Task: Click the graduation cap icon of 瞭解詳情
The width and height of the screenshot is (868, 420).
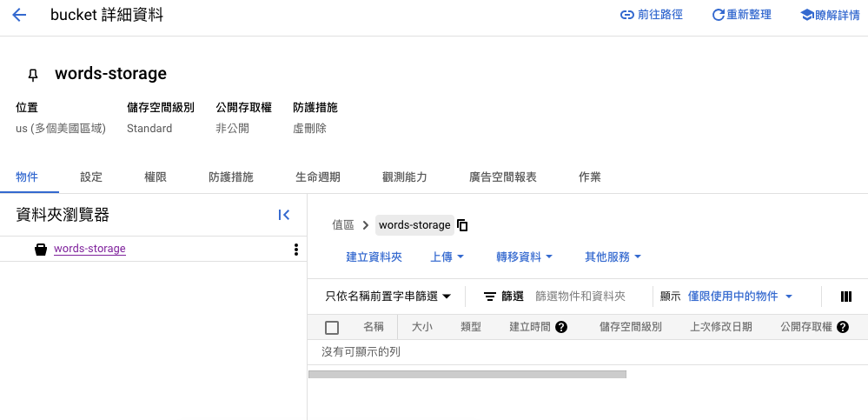Action: click(x=807, y=15)
